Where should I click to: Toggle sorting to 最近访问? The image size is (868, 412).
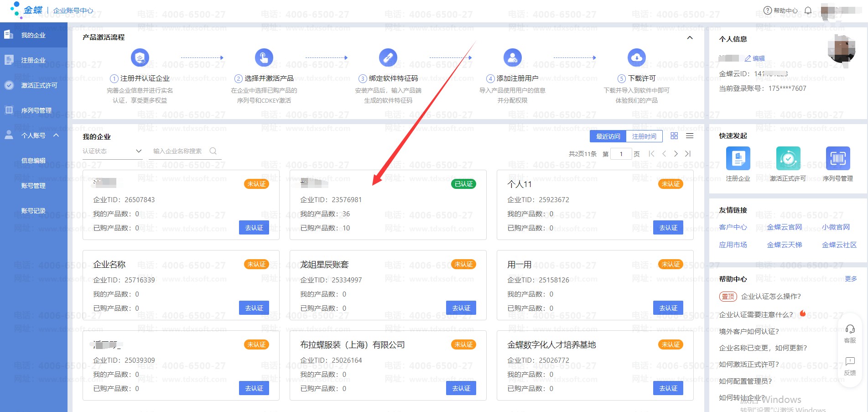[x=608, y=136]
